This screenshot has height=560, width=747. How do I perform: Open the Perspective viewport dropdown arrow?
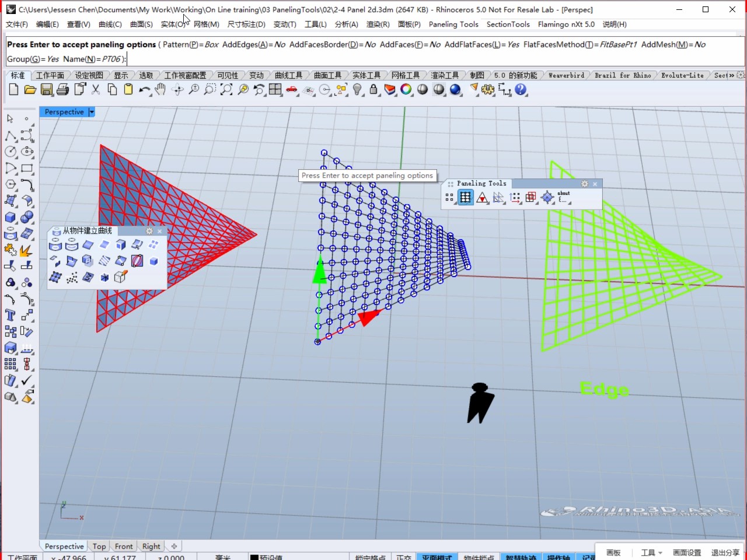pyautogui.click(x=92, y=112)
